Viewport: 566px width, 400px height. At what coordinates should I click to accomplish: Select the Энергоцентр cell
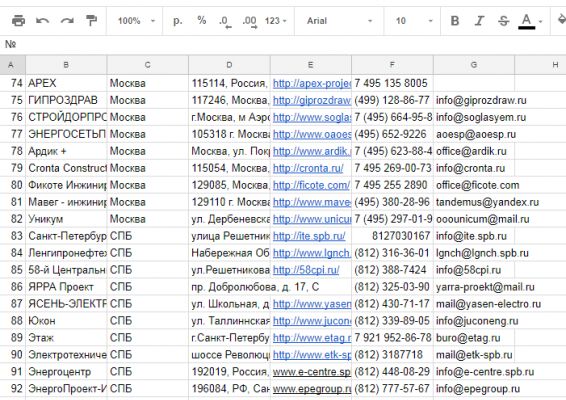pos(66,372)
